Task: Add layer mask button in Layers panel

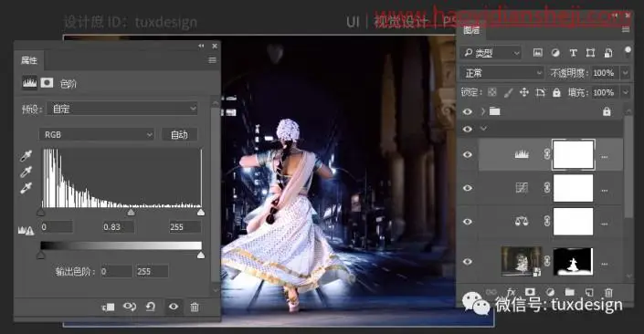Action: (530, 292)
